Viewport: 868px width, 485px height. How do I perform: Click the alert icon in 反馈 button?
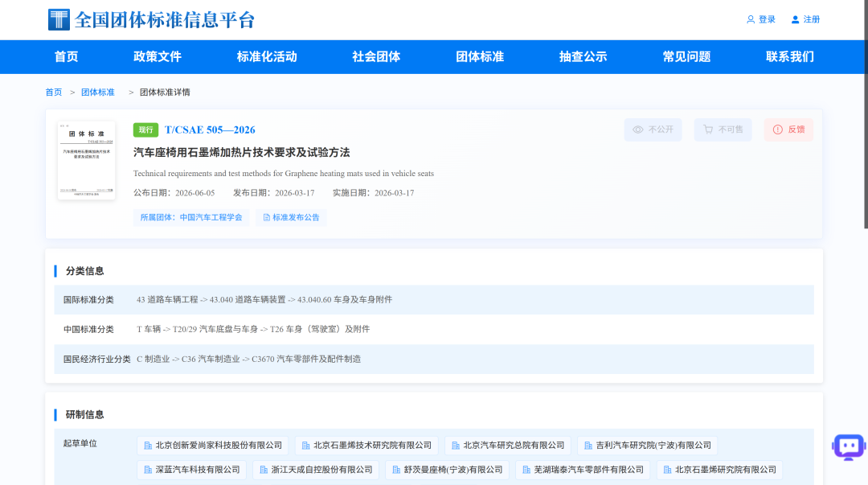point(778,129)
